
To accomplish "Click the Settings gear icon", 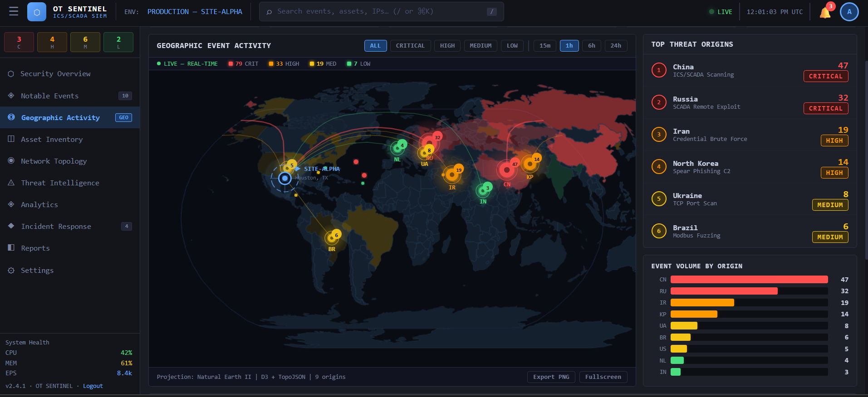I will tap(11, 270).
